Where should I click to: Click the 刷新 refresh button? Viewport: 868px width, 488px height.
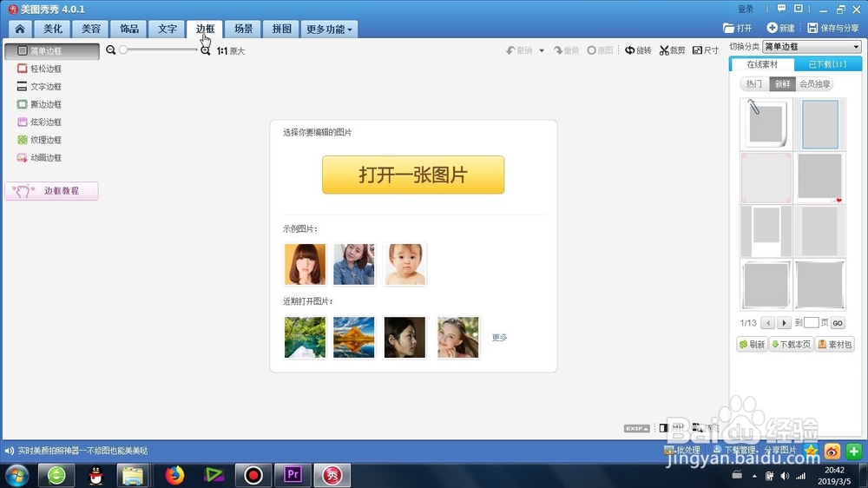point(752,345)
